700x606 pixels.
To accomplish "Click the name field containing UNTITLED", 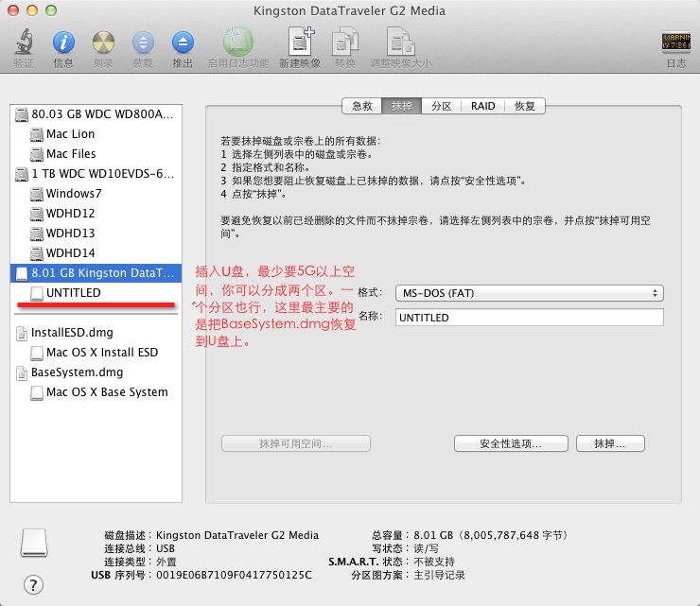I will click(x=530, y=318).
